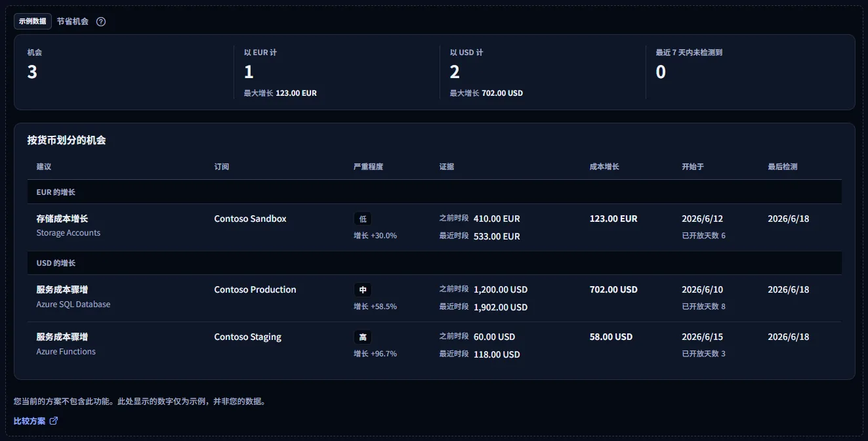868x441 pixels.
Task: Click the 高 severity badge
Action: click(x=363, y=337)
